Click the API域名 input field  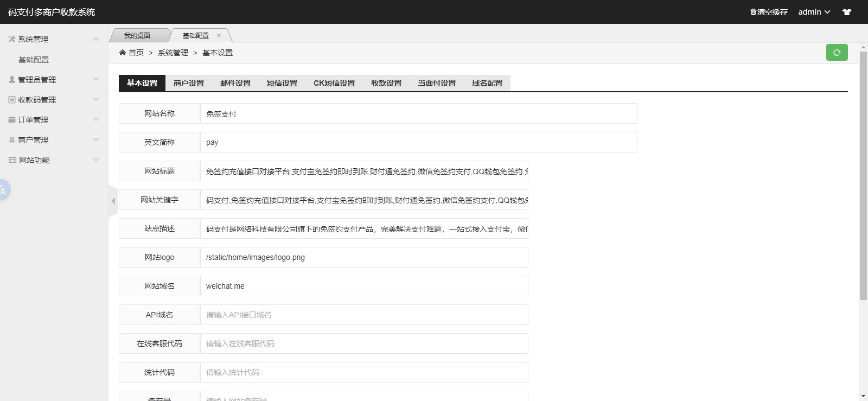[x=364, y=315]
